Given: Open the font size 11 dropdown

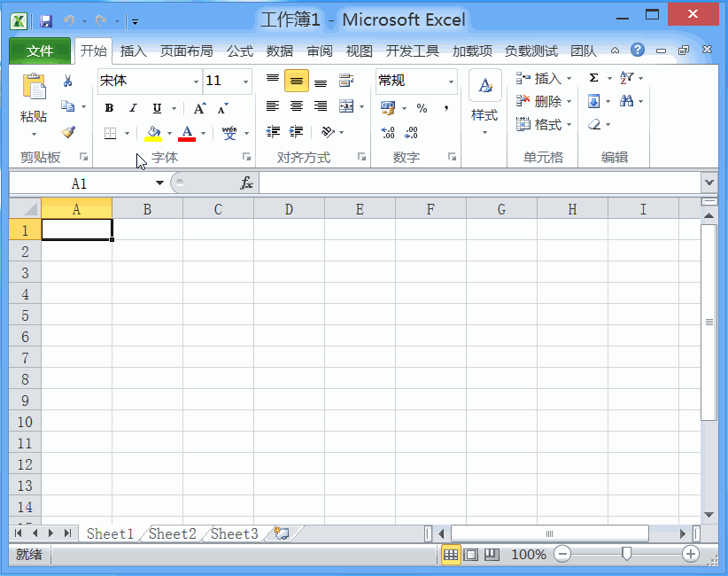Looking at the screenshot, I should pyautogui.click(x=245, y=82).
